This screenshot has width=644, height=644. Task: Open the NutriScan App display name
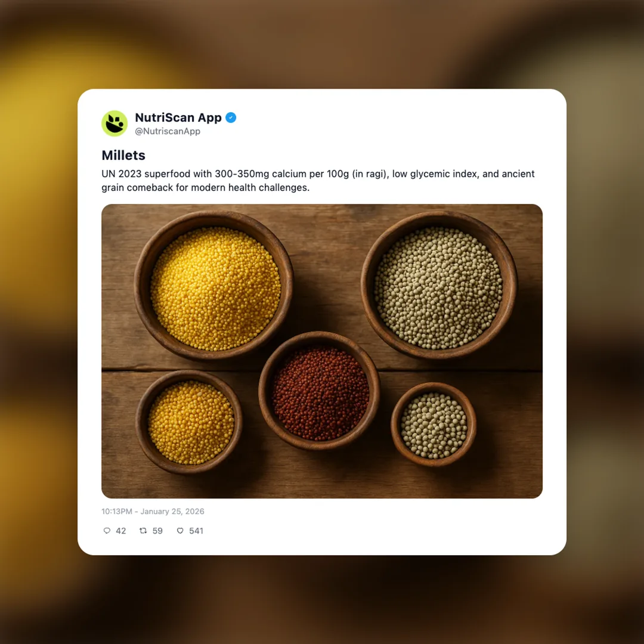tap(178, 117)
